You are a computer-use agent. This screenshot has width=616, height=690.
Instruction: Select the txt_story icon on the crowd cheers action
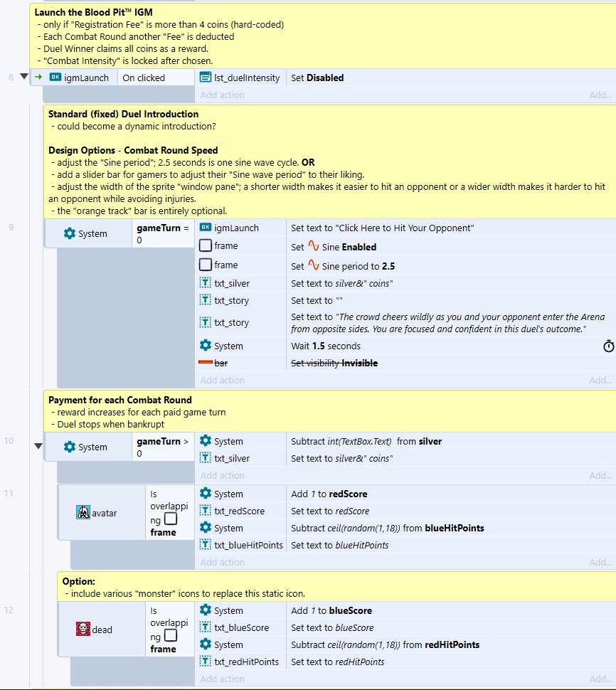tap(206, 322)
